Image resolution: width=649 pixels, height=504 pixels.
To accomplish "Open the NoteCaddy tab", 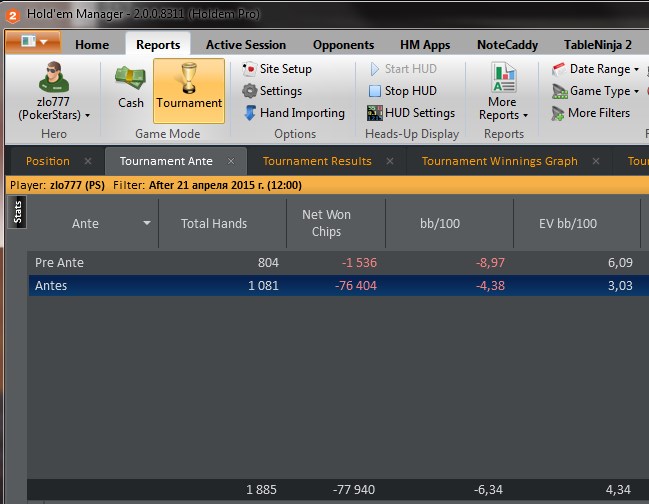I will (507, 45).
